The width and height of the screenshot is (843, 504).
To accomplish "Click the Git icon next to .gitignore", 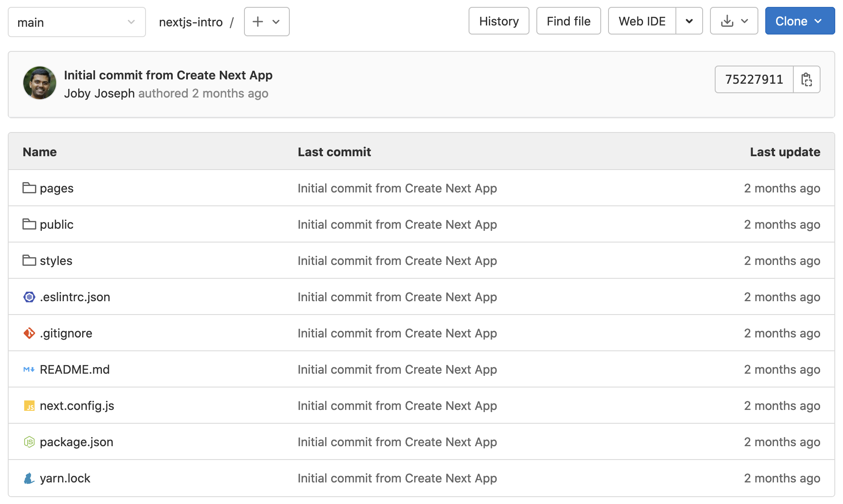I will tap(29, 333).
